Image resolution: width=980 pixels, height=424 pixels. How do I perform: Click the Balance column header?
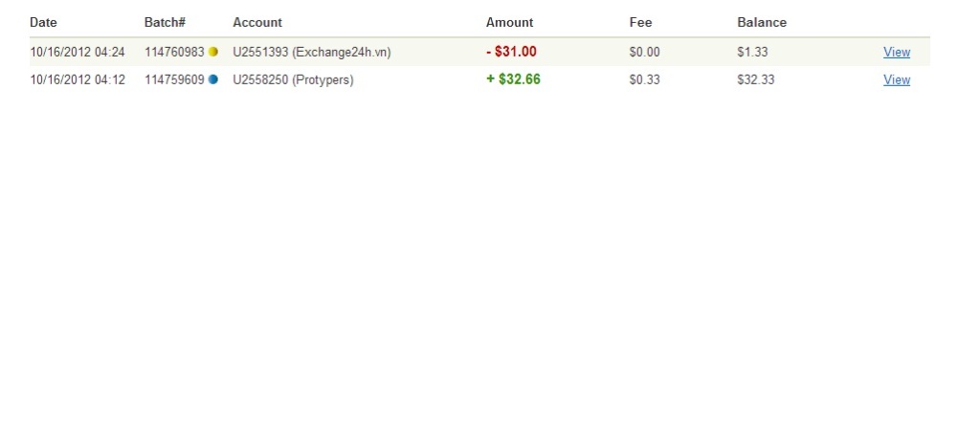pyautogui.click(x=762, y=23)
